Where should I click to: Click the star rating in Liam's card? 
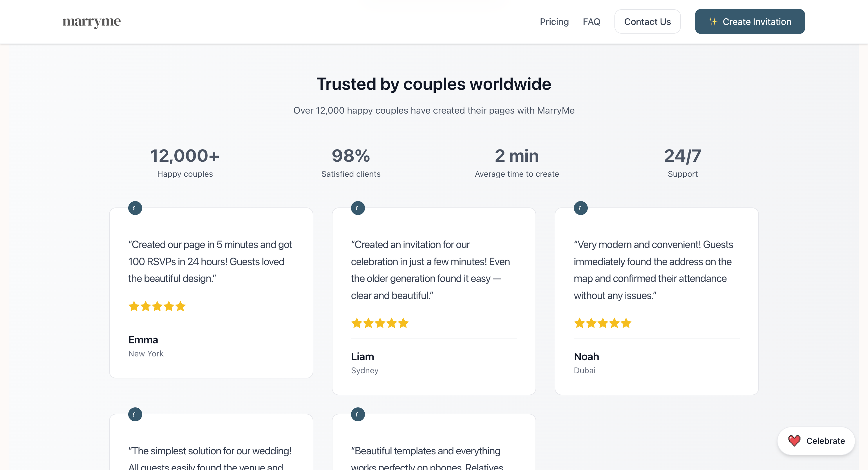(380, 323)
